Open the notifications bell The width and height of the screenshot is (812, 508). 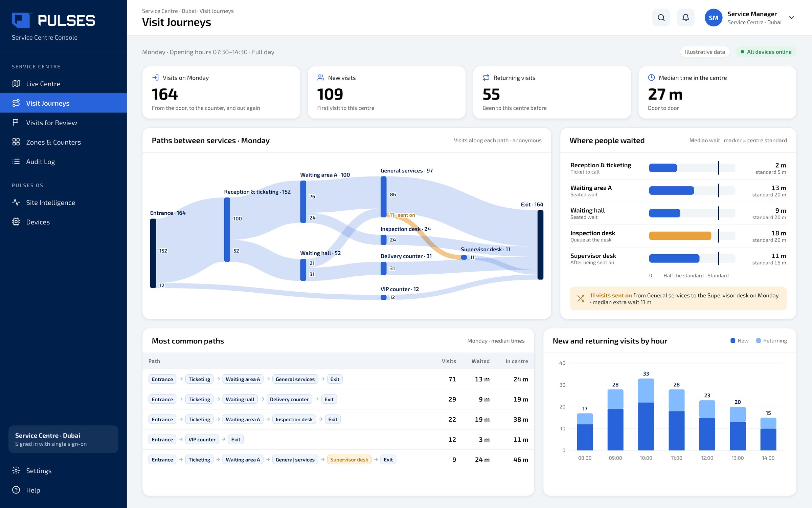(685, 18)
